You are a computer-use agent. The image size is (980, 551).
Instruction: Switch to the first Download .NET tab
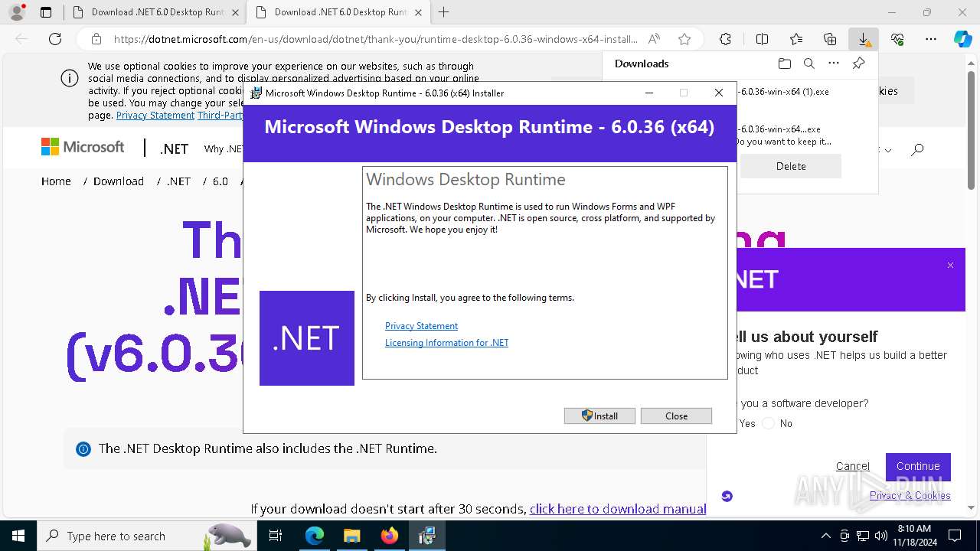click(x=157, y=12)
